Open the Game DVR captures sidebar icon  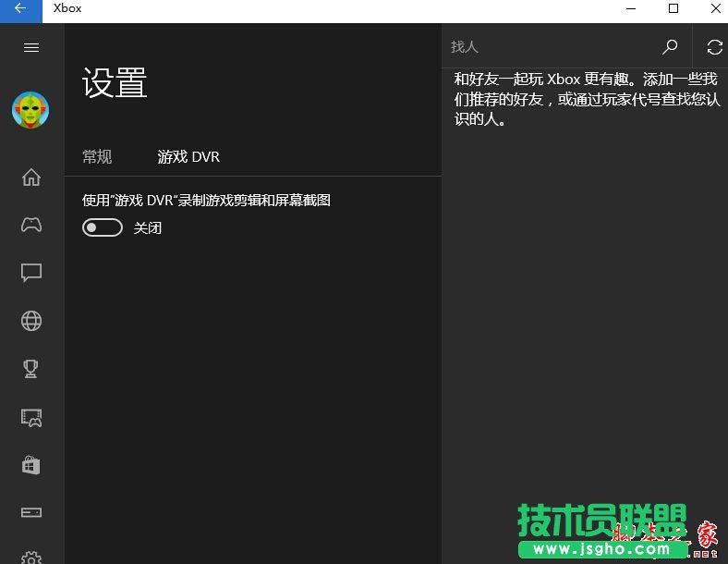pos(31,418)
